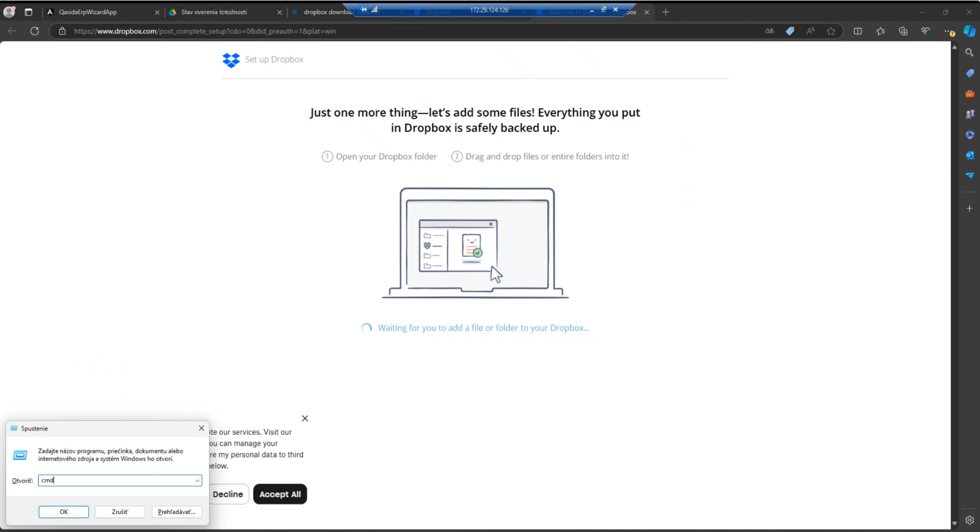
Task: Expand the Otvoriť combo box dropdown
Action: 197,480
